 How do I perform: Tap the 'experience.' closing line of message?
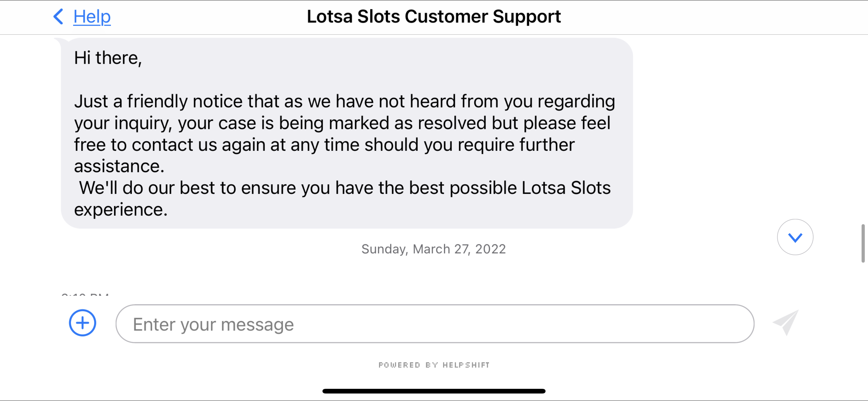point(121,210)
